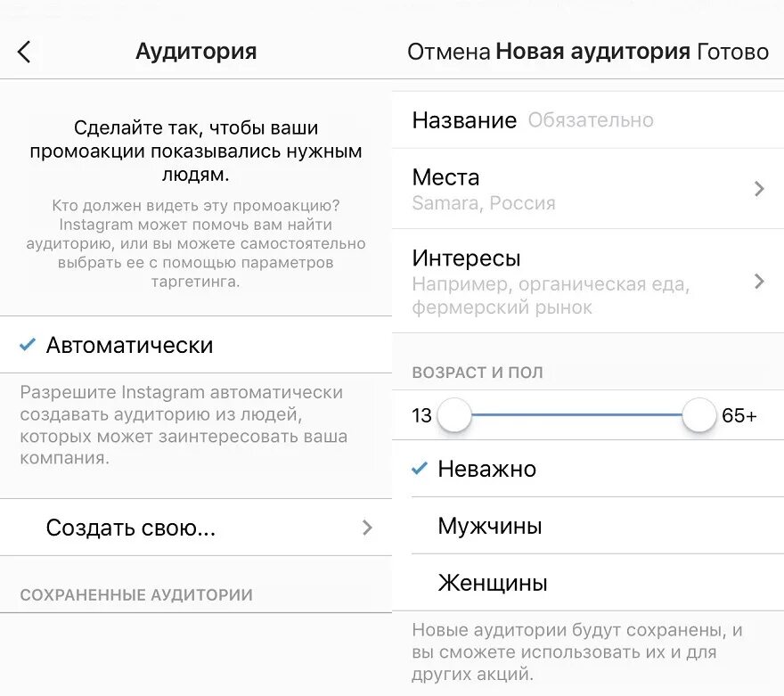This screenshot has width=784, height=696.
Task: Click the minimum age slider handle
Action: click(454, 415)
